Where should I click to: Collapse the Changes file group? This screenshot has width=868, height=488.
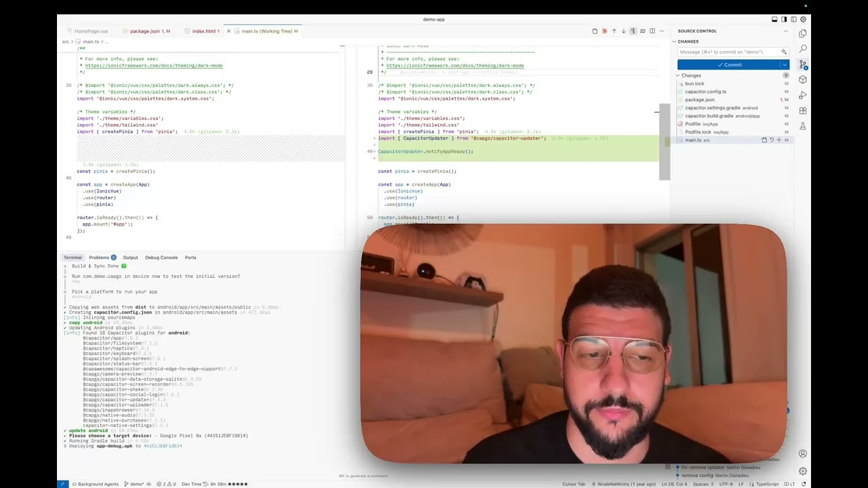[x=690, y=76]
